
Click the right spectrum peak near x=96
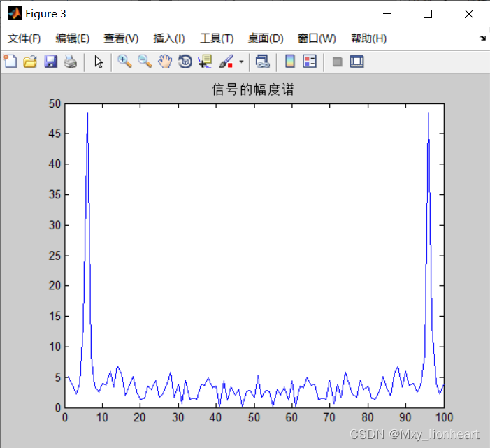[428, 113]
